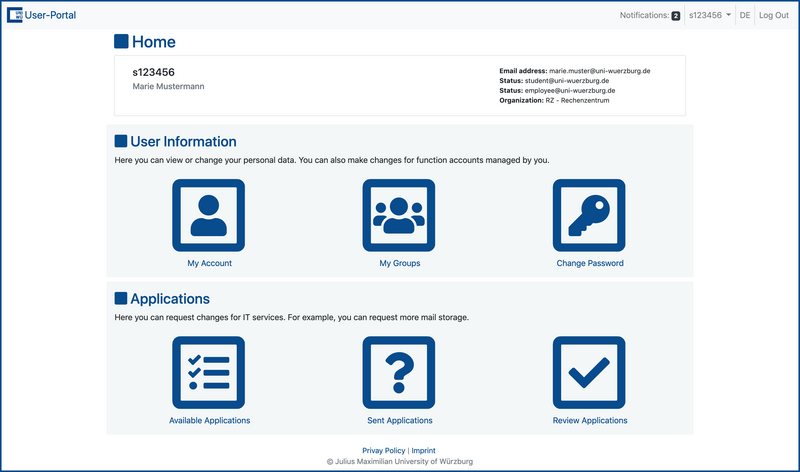Open the Available Applications checklist icon
The width and height of the screenshot is (800, 472).
(x=209, y=373)
